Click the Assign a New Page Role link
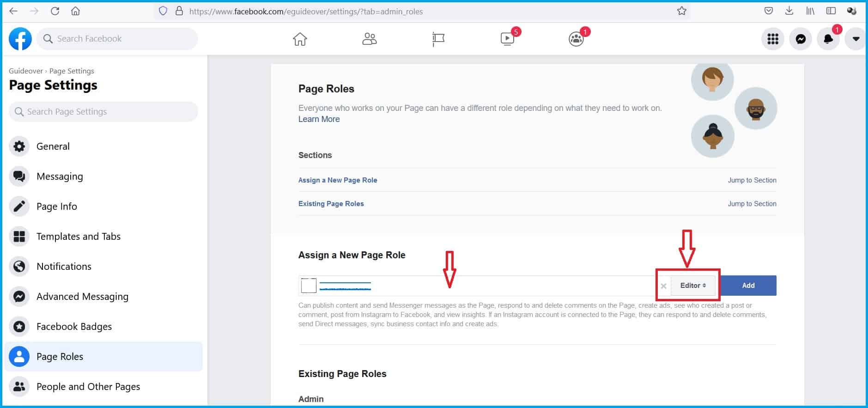 point(338,180)
